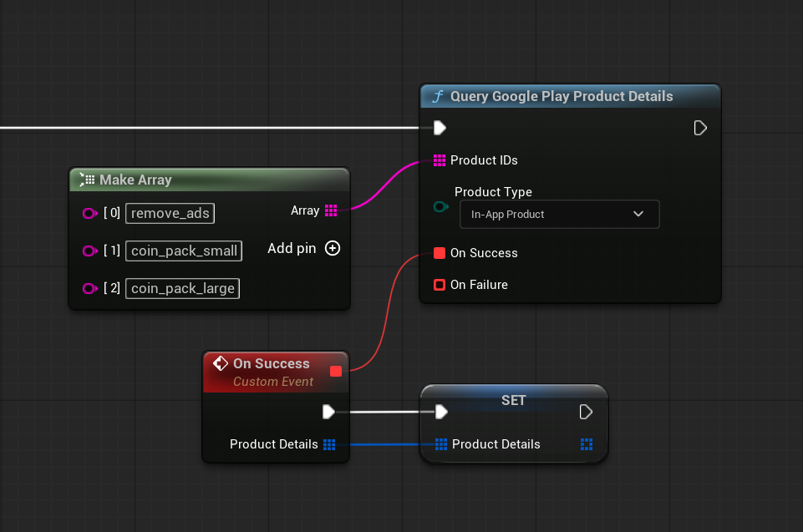Click the Product Type enum input pin
This screenshot has width=803, height=532.
coord(441,207)
